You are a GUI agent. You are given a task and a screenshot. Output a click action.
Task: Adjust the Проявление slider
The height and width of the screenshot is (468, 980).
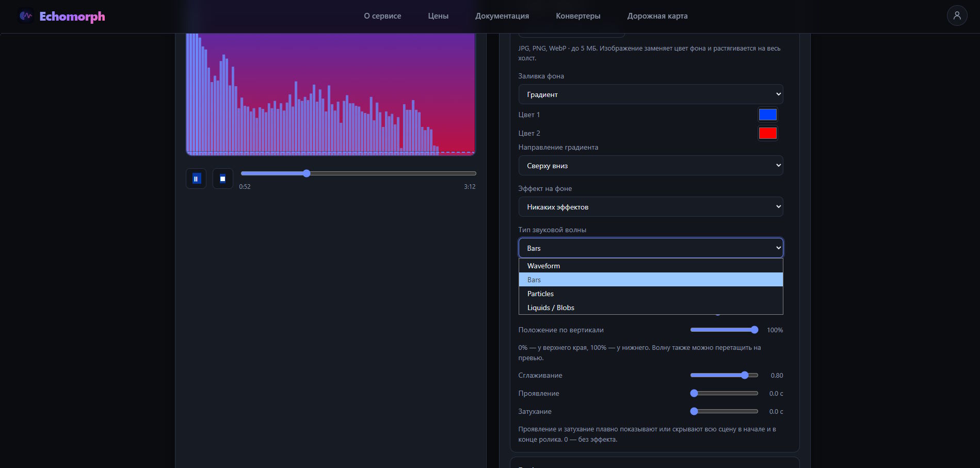(725, 393)
